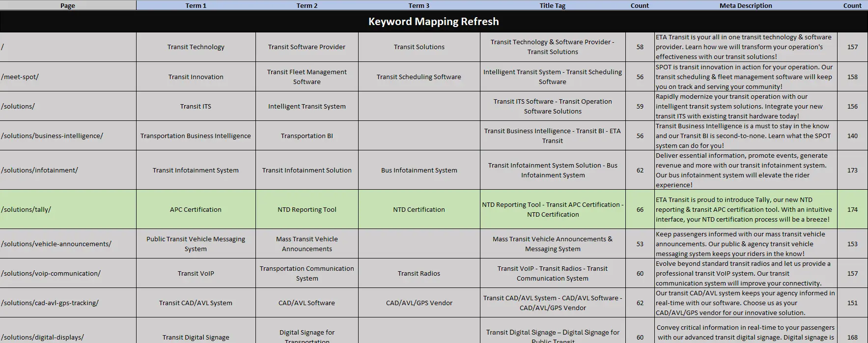Click the title tag count cell showing 53

coord(640,244)
